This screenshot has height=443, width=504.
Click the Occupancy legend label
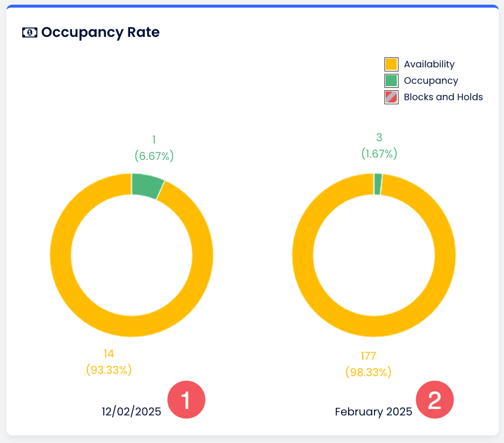431,81
